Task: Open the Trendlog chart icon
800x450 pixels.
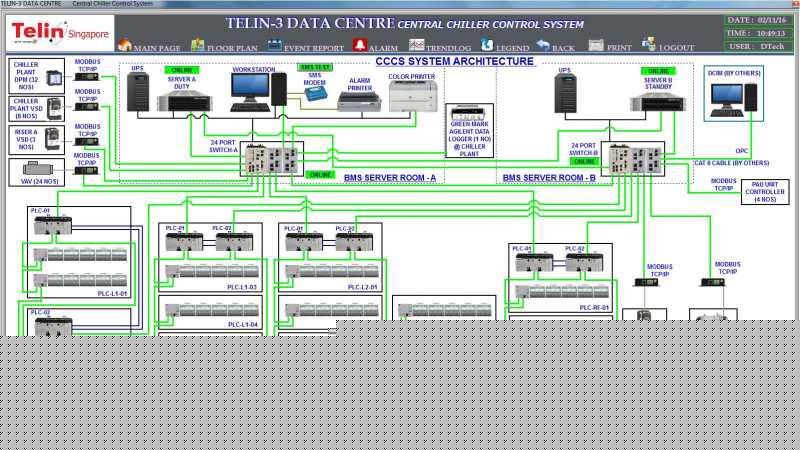Action: (416, 45)
